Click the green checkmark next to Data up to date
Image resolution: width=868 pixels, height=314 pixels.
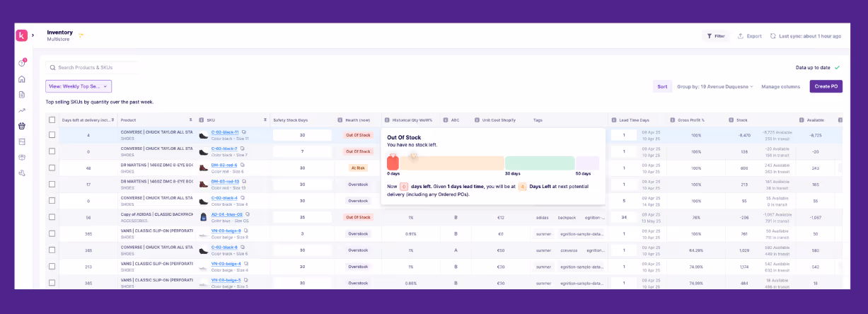point(837,67)
